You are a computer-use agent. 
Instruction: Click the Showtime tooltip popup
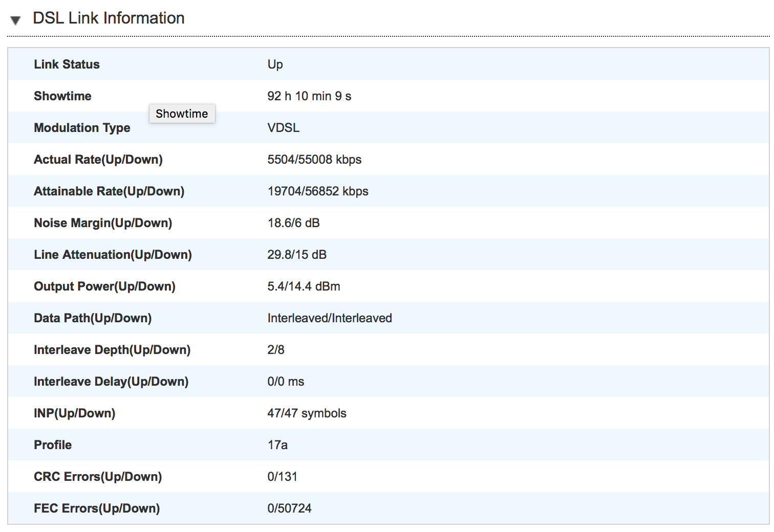(182, 114)
